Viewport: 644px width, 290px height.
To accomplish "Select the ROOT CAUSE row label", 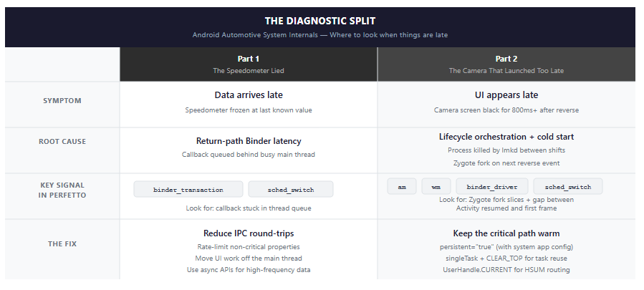I will [62, 141].
